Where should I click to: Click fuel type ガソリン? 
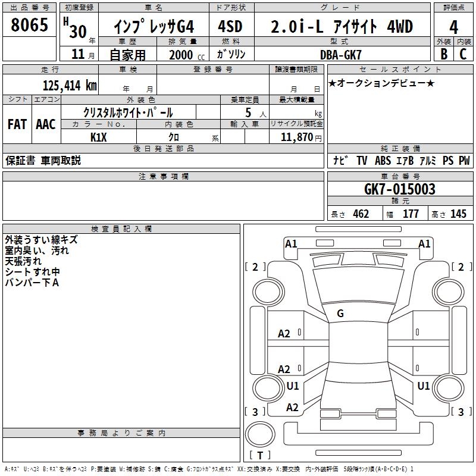click(x=231, y=54)
